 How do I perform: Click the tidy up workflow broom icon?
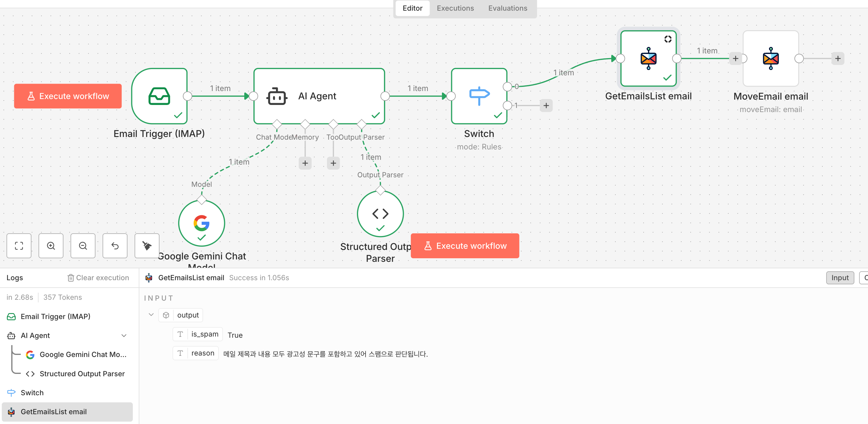tap(146, 246)
